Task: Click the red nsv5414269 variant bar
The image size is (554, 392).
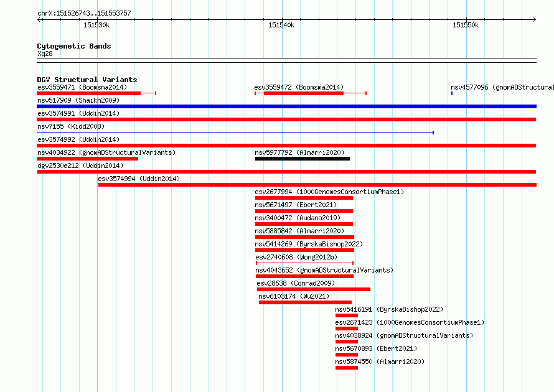Action: coord(304,250)
